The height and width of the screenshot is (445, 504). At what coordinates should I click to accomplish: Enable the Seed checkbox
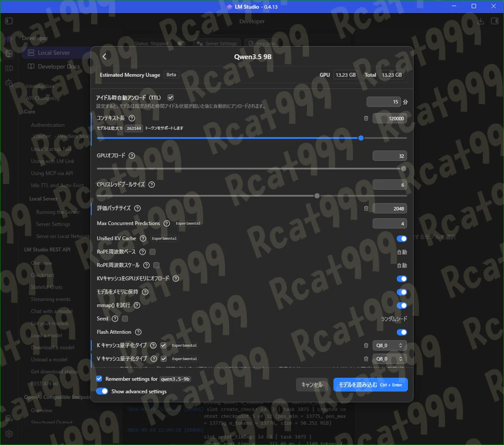(x=125, y=319)
